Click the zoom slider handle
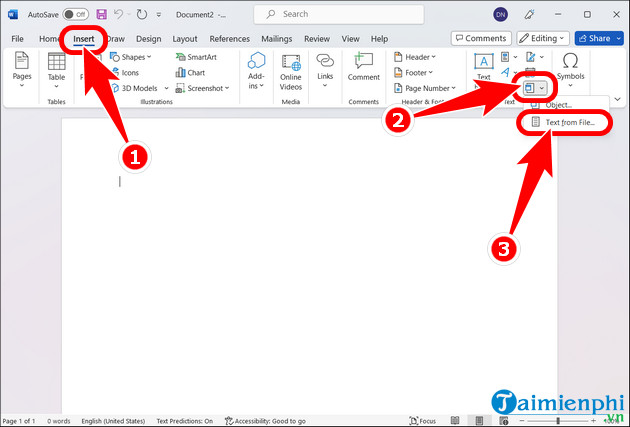630x427 pixels. pos(558,421)
